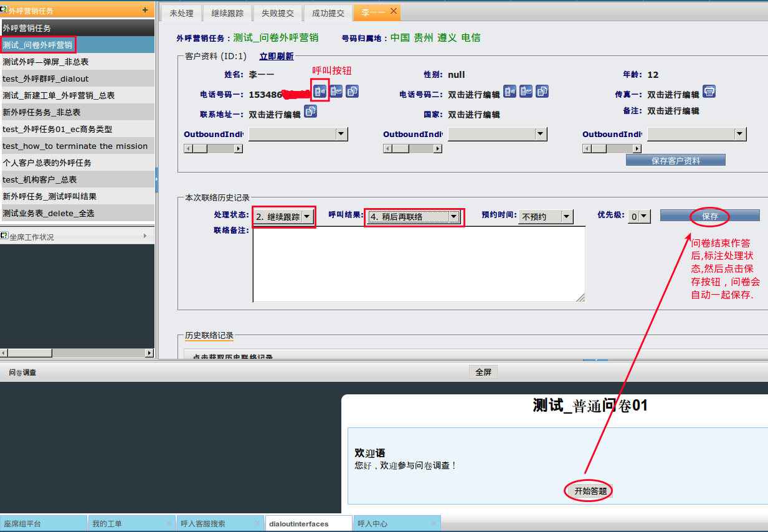Open the 优先级 dropdown
768x532 pixels.
tap(644, 217)
